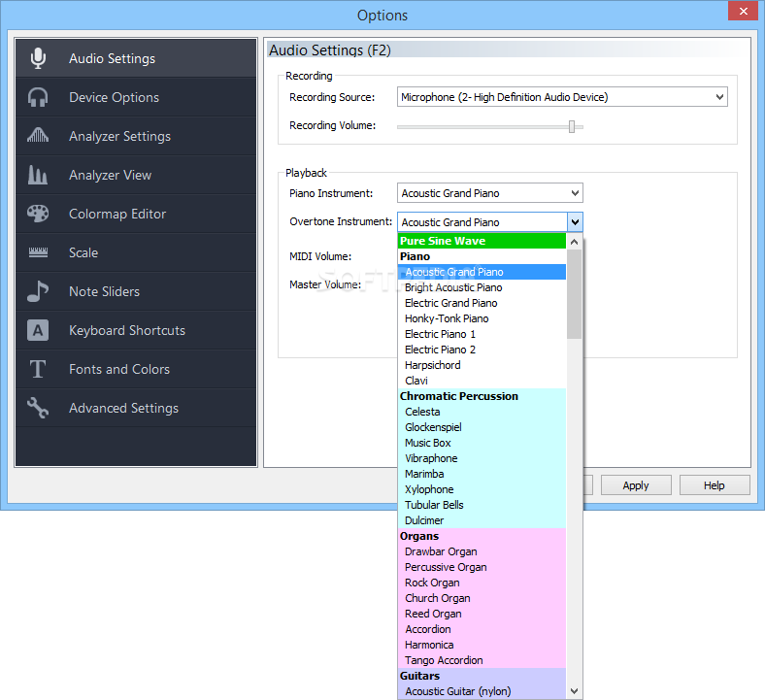This screenshot has height=700, width=765.
Task: Close the Options dialog
Action: click(x=743, y=11)
